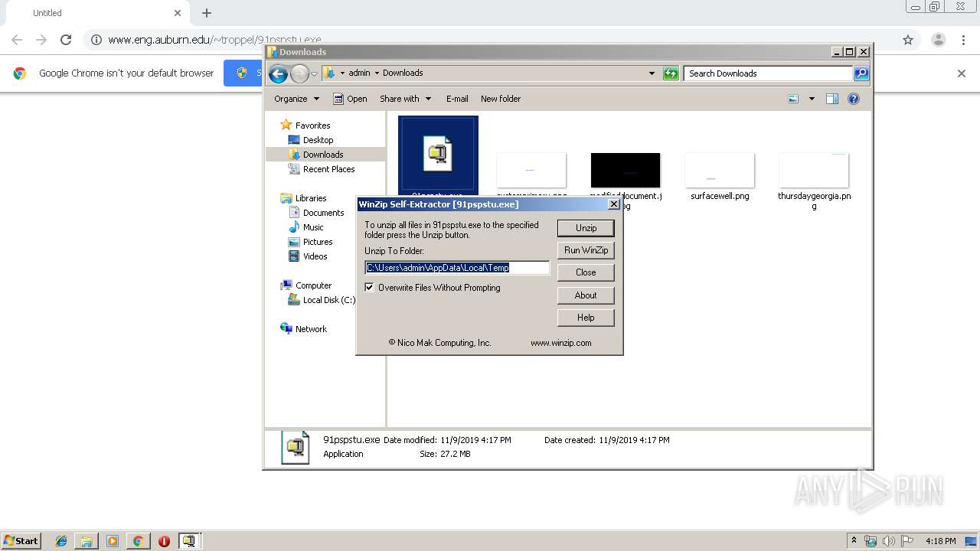Click the volume speaker tray icon
Viewport: 980px width, 551px height.
[889, 541]
